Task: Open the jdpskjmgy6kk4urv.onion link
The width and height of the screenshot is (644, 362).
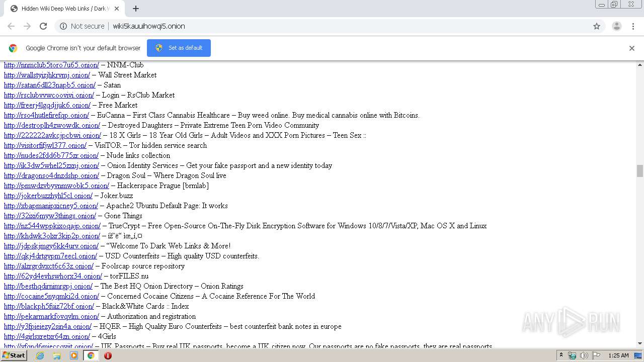Action: [51, 246]
